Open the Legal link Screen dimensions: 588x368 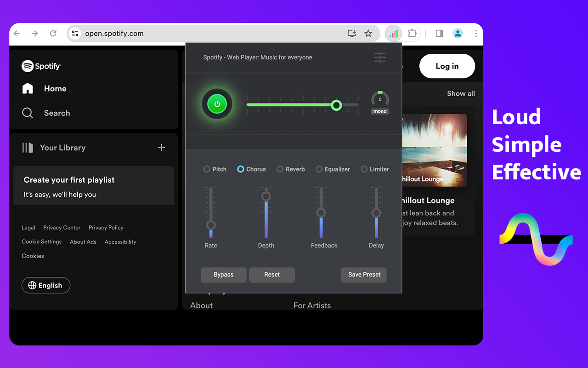[x=28, y=228]
